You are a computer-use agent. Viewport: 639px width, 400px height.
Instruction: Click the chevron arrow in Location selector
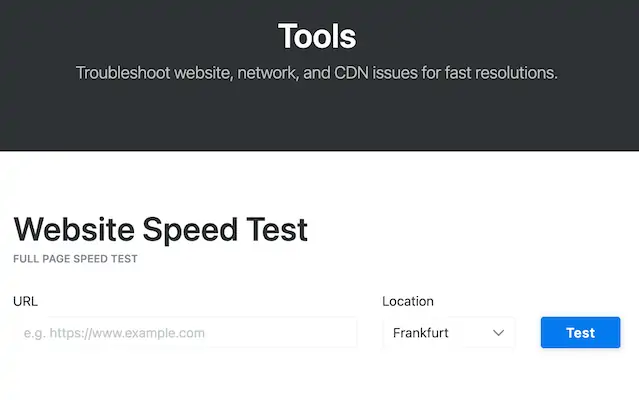coord(498,333)
